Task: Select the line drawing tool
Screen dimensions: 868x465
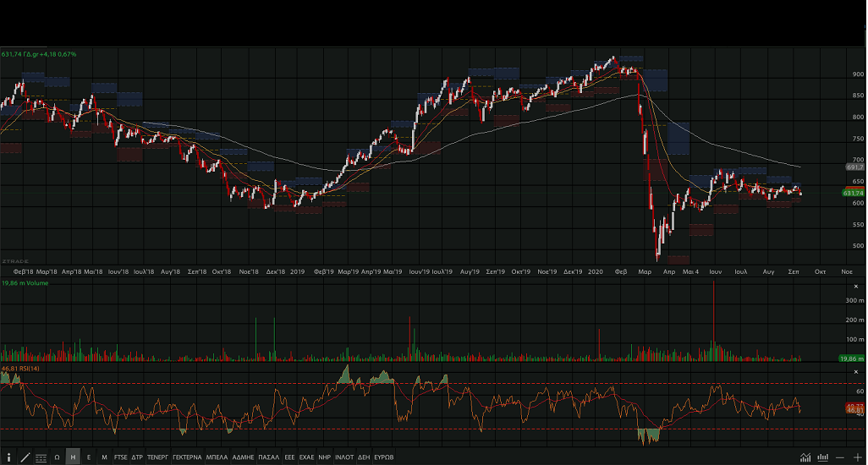Action: pyautogui.click(x=25, y=457)
